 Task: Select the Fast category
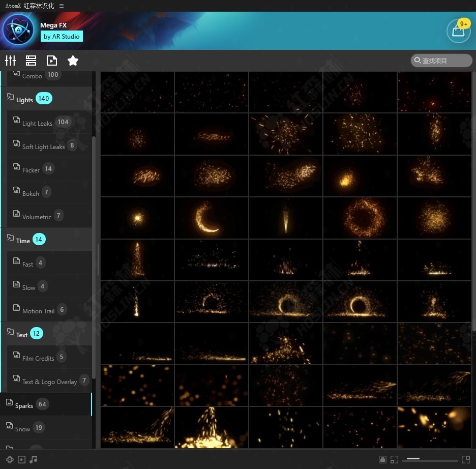[49, 263]
